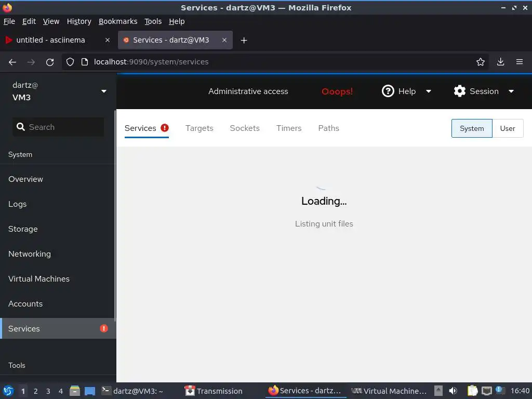Viewport: 532px width, 399px height.
Task: Go back using the browser back arrow
Action: [12, 62]
